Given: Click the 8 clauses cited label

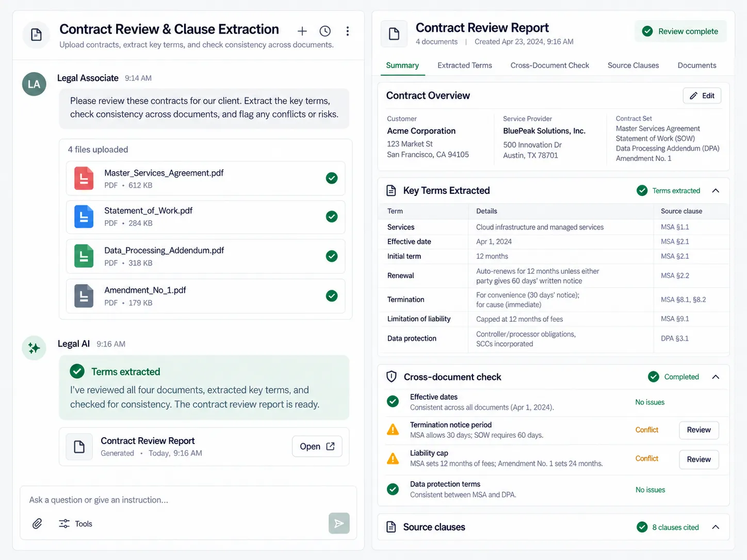Looking at the screenshot, I should tap(675, 528).
